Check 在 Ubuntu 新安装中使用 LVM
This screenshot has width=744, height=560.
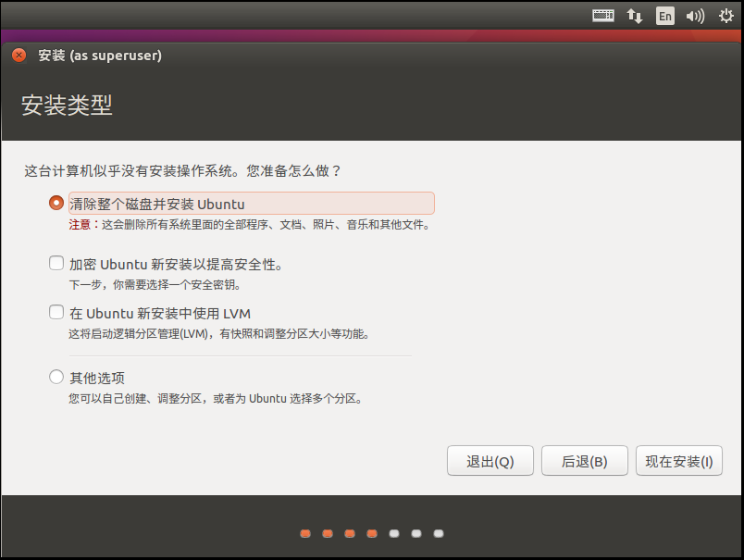56,312
